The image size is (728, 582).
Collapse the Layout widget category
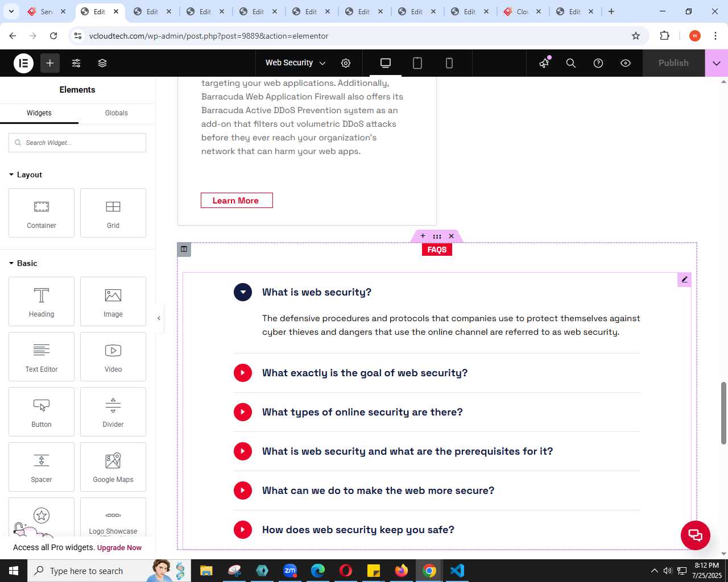click(x=26, y=174)
